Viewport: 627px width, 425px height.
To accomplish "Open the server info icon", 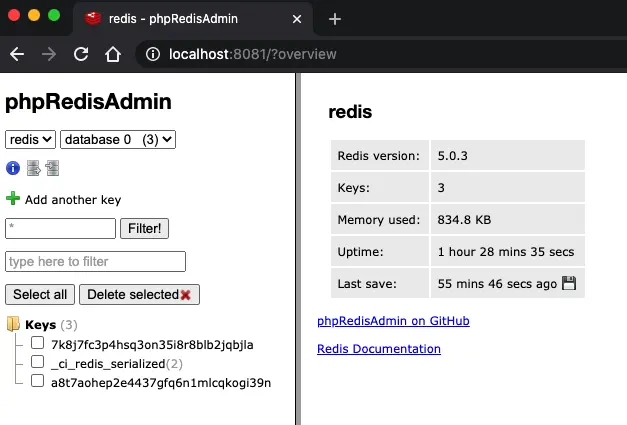I will (13, 168).
